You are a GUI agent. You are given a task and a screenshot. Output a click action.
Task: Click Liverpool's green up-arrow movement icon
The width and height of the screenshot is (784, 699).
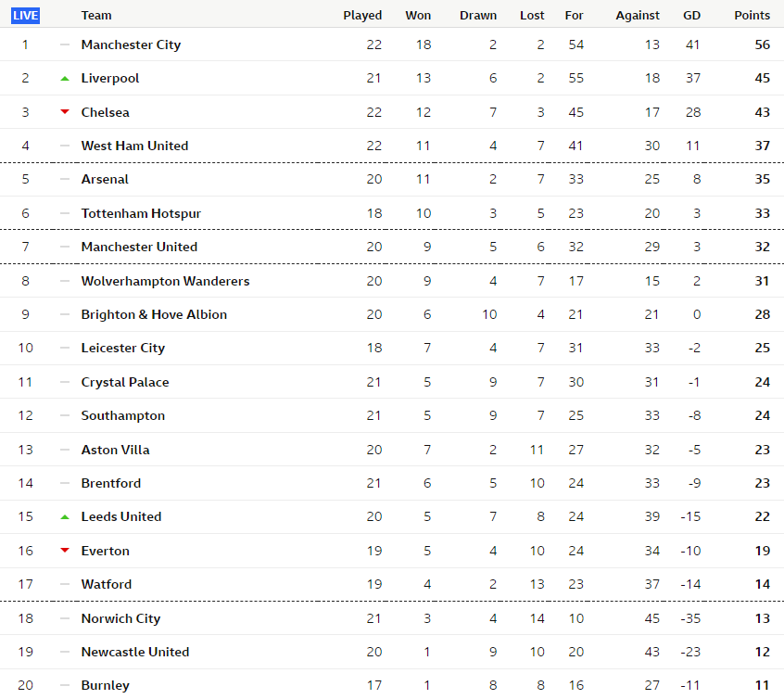tap(65, 79)
